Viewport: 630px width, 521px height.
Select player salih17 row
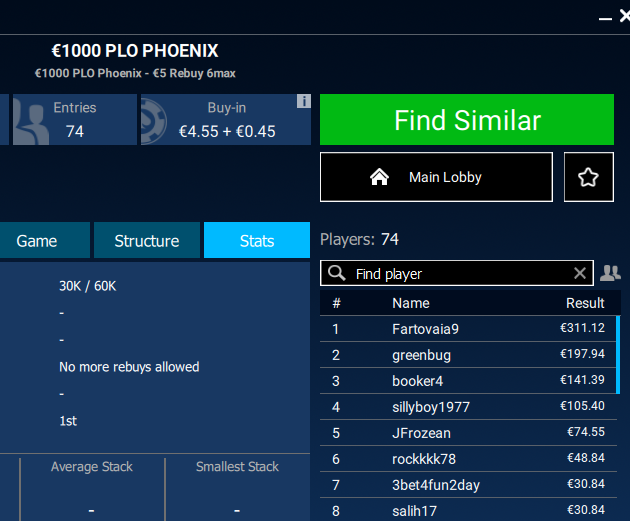(x=468, y=510)
